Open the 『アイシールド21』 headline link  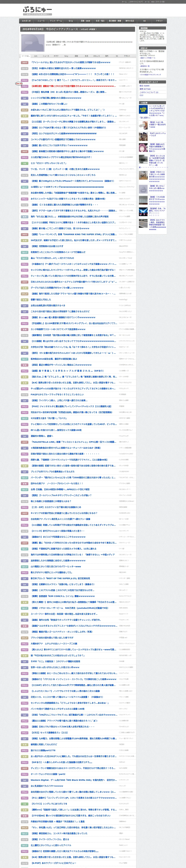71,62
